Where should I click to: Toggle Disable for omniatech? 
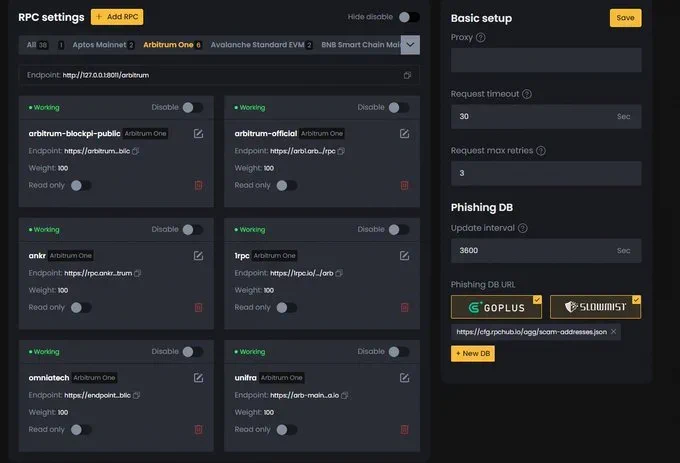click(193, 352)
